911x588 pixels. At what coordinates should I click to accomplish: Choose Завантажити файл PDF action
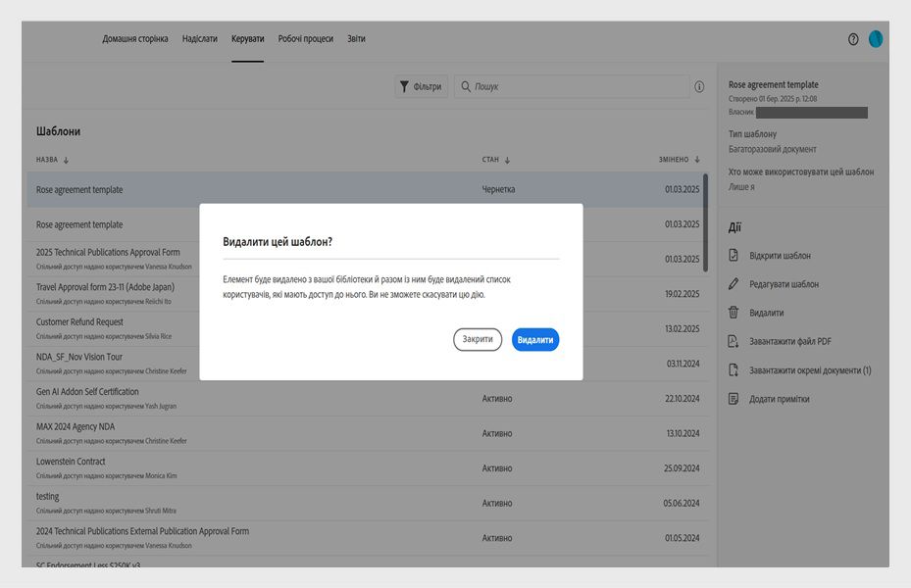click(790, 341)
